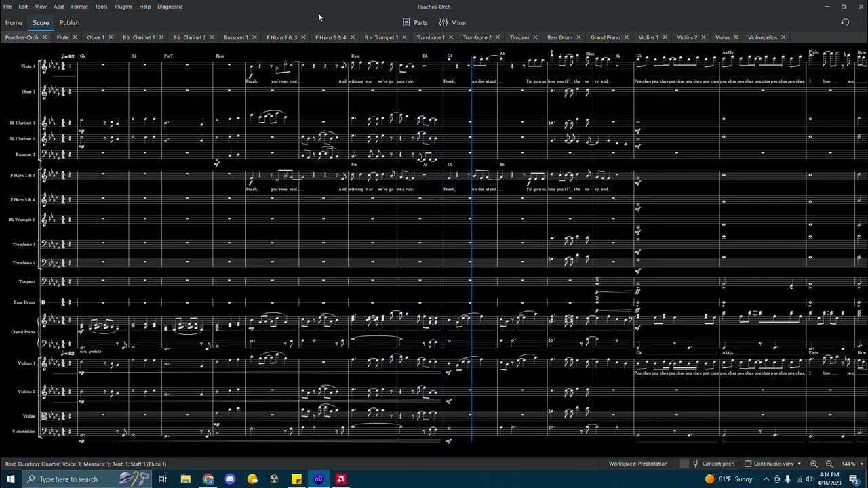This screenshot has height=488, width=868.
Task: Open the Diagnostic menu
Action: click(170, 7)
